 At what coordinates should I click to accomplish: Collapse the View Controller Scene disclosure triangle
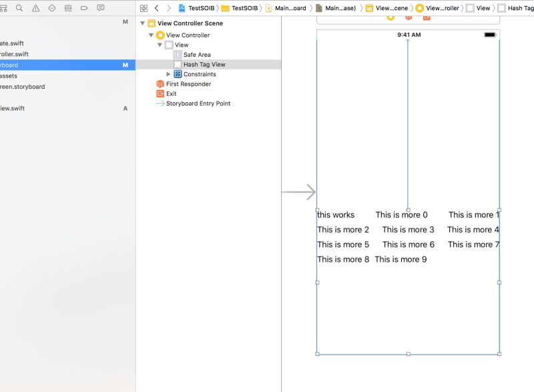tap(142, 23)
